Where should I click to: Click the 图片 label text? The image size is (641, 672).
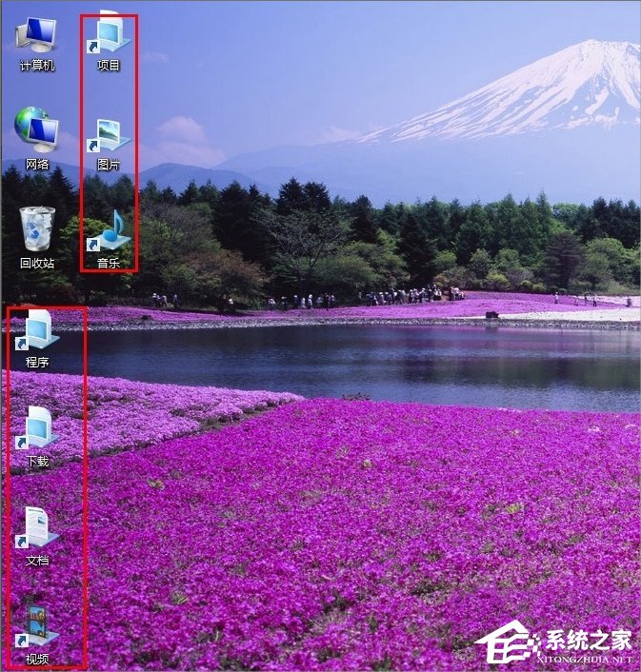pyautogui.click(x=109, y=165)
